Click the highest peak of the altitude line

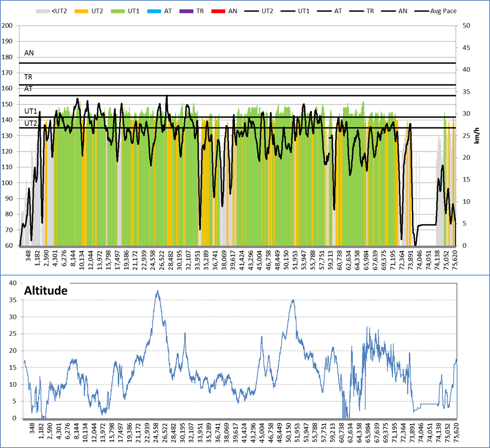[157, 291]
